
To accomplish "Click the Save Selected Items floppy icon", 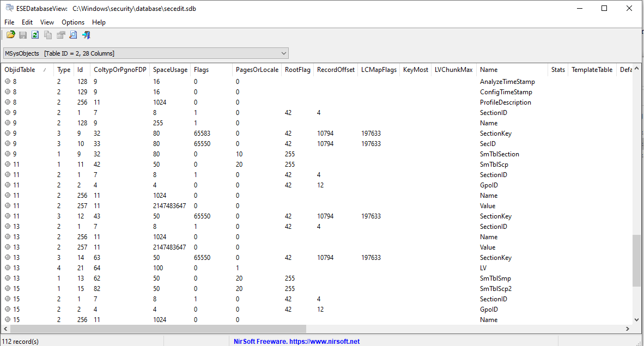I will point(23,35).
